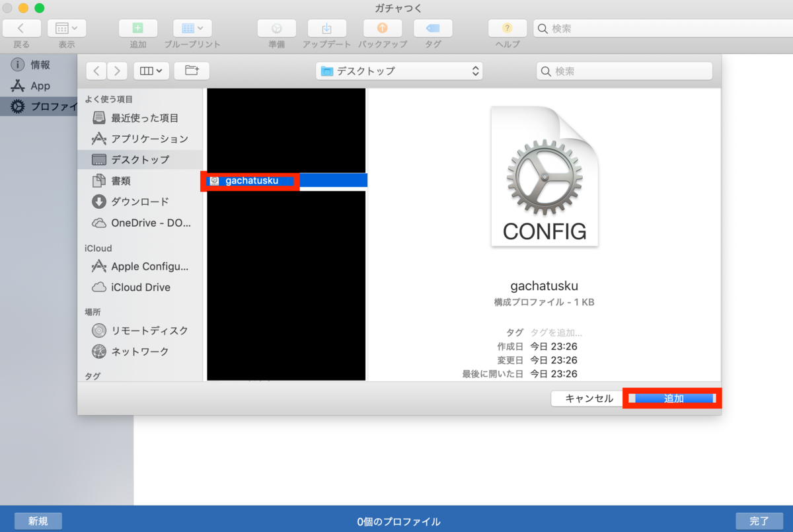Select デスクトップ in the dialog sidebar
This screenshot has width=793, height=532.
coord(140,159)
